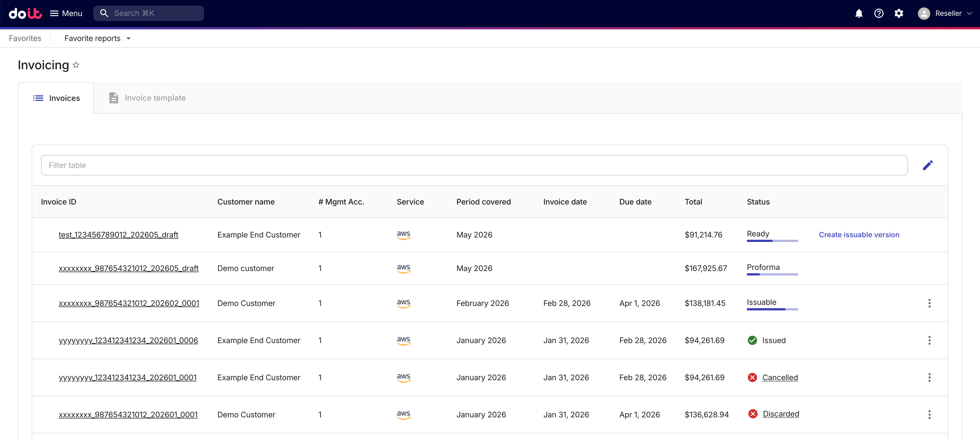
Task: Click the $138,181.45 total value
Action: click(705, 303)
